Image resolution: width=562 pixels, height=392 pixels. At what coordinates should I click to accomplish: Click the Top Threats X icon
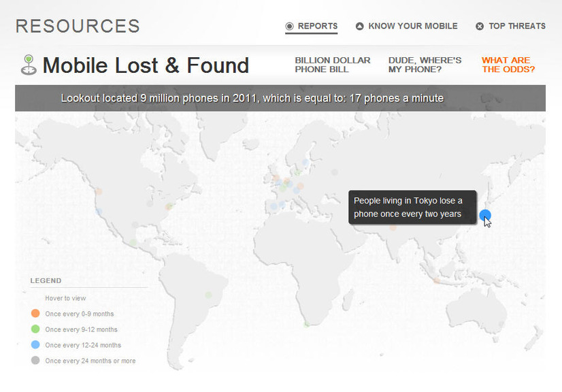pos(480,26)
